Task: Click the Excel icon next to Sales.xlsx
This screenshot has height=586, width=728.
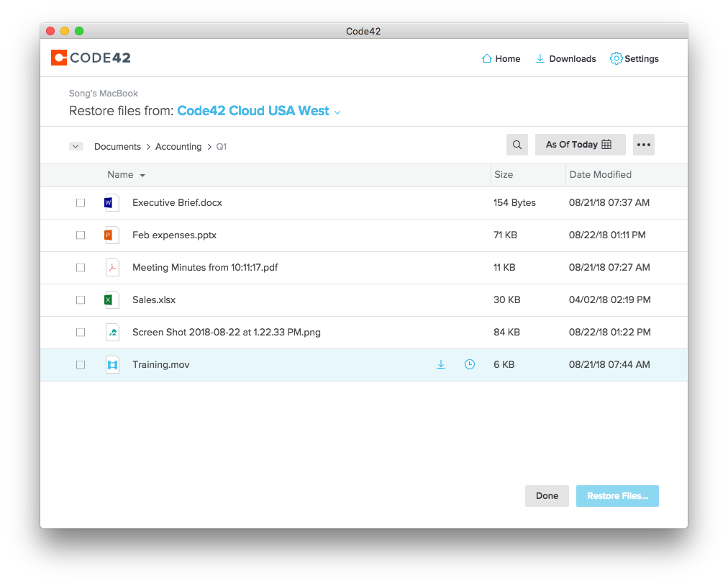Action: coord(111,300)
